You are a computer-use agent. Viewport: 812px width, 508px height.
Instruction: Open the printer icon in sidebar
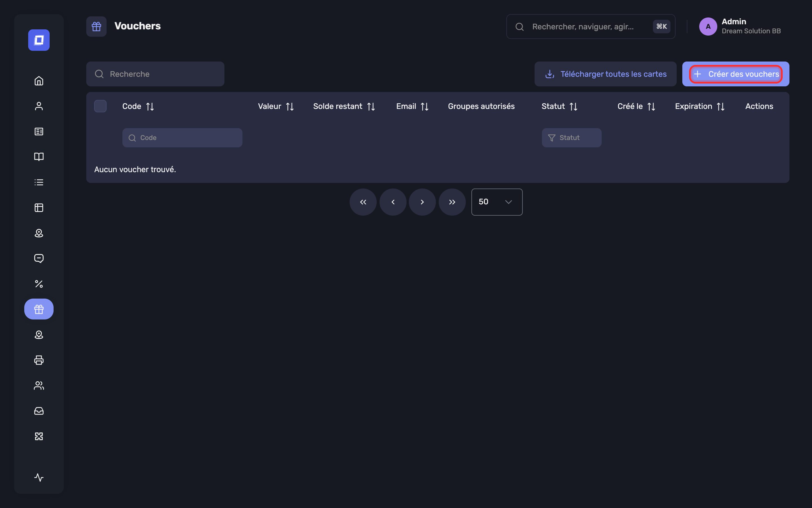pos(39,360)
